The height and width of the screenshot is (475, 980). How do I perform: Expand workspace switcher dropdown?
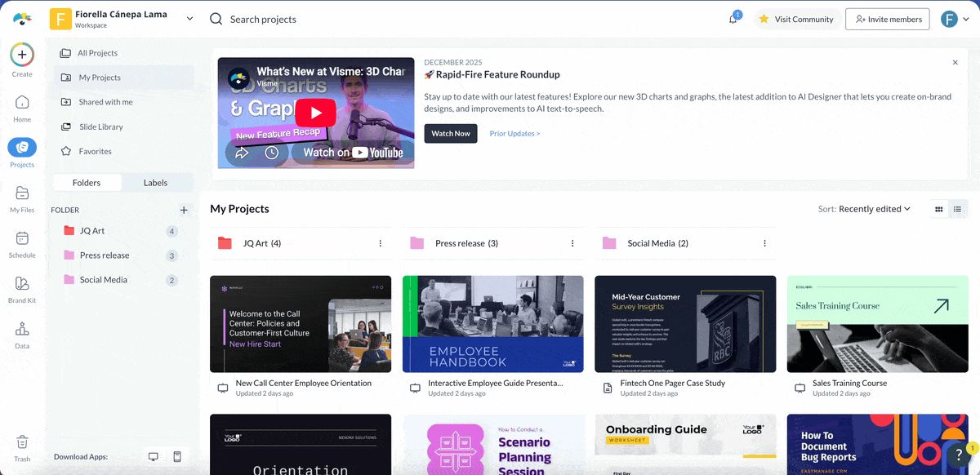[x=189, y=19]
